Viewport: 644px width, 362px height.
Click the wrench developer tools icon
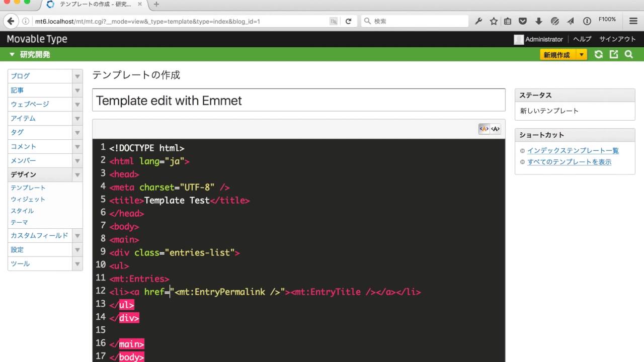(478, 21)
